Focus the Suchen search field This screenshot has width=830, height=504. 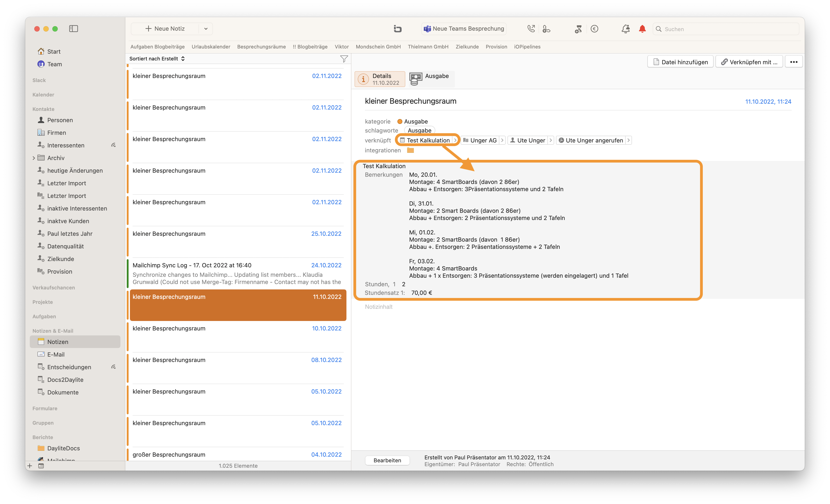click(x=726, y=29)
